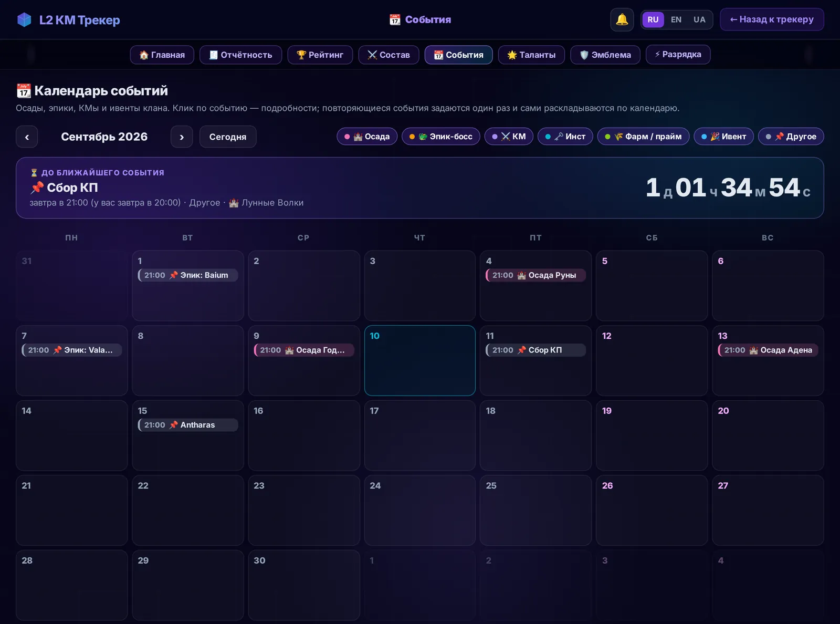Select calendar day 30

point(304,585)
